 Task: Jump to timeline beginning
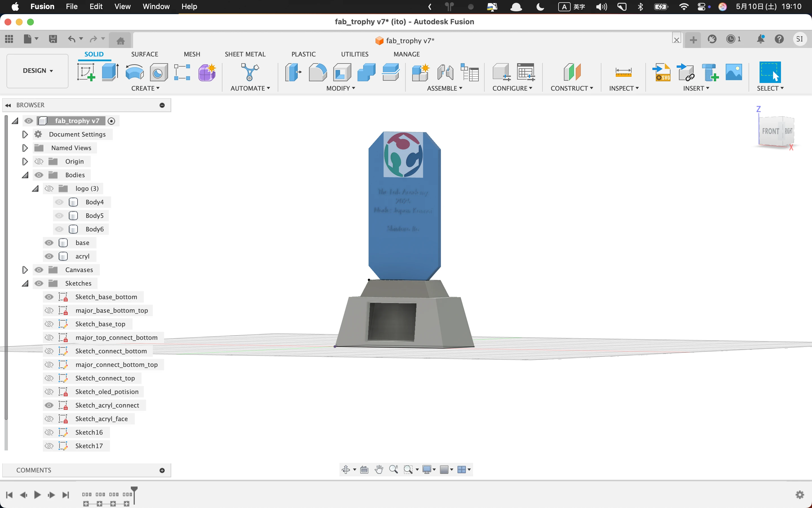coord(9,494)
